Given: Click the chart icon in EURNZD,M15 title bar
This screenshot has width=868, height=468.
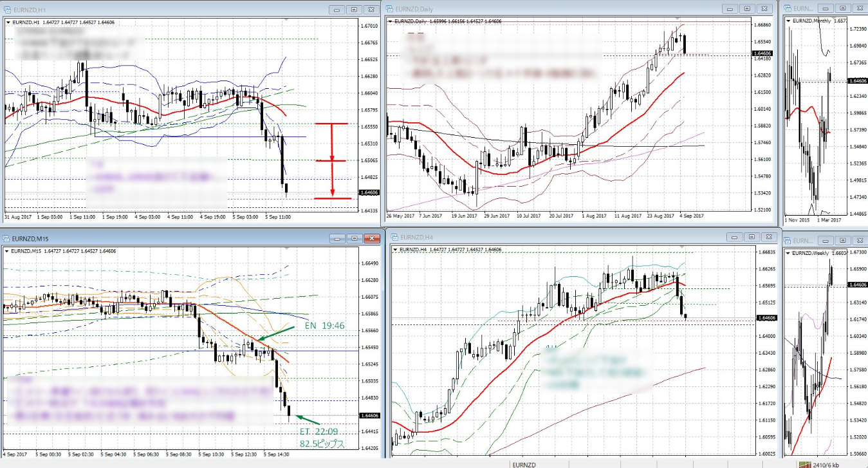Looking at the screenshot, I should tap(7, 239).
